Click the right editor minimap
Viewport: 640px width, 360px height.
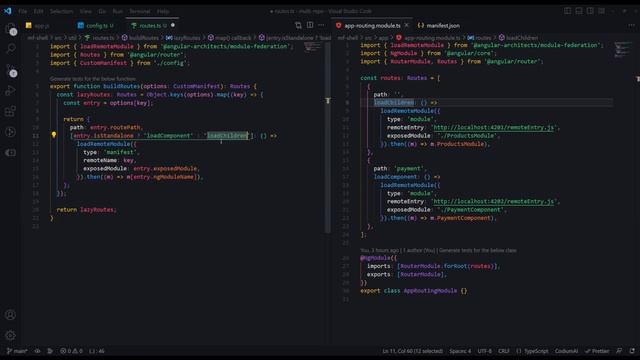(x=623, y=49)
